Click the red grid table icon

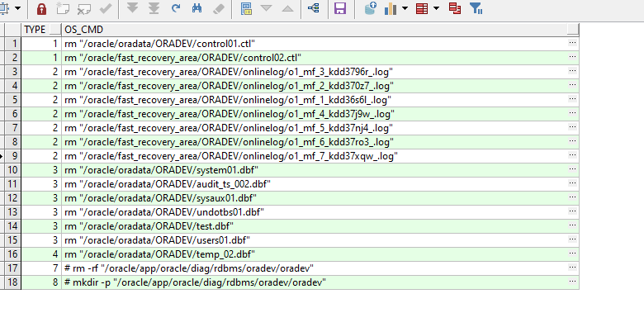422,8
